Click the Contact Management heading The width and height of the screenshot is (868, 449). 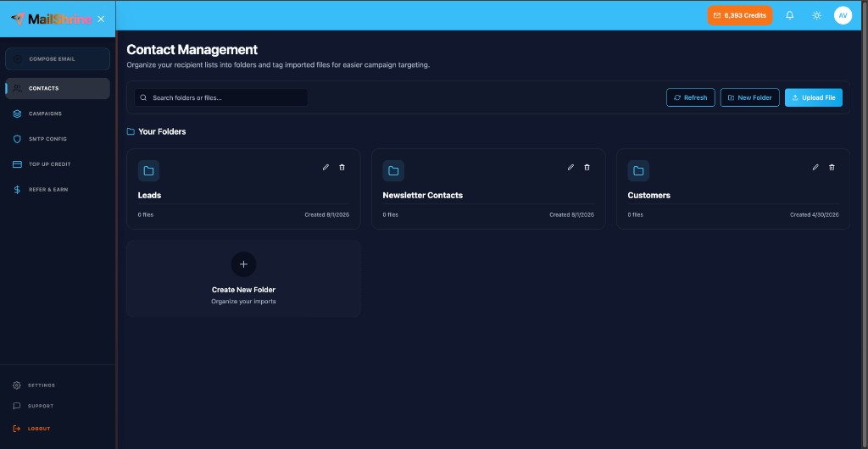tap(192, 49)
